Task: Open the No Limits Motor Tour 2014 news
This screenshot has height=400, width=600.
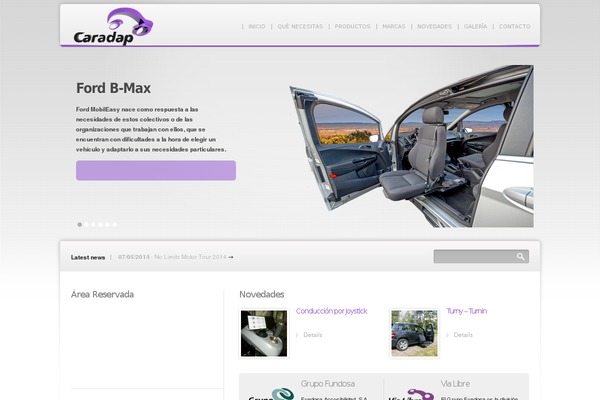Action: pyautogui.click(x=190, y=257)
